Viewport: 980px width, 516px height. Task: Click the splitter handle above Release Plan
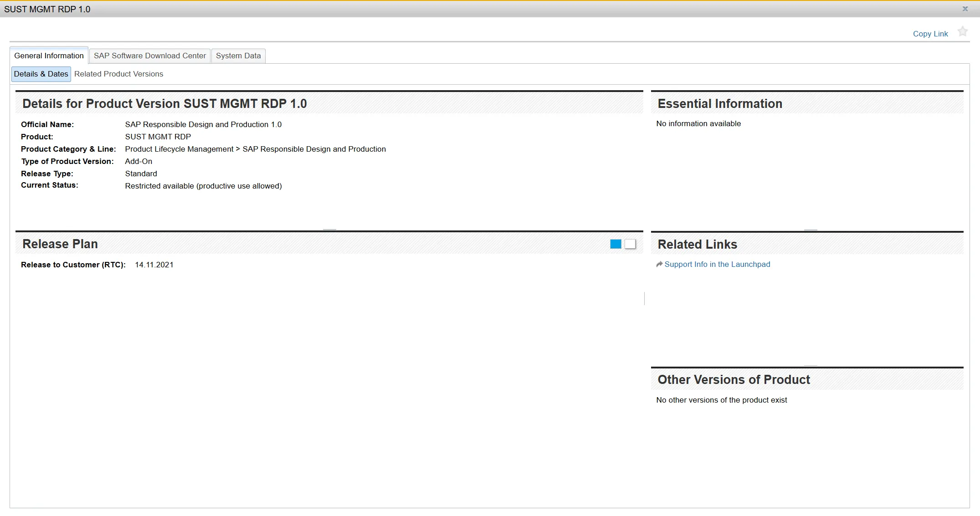329,230
